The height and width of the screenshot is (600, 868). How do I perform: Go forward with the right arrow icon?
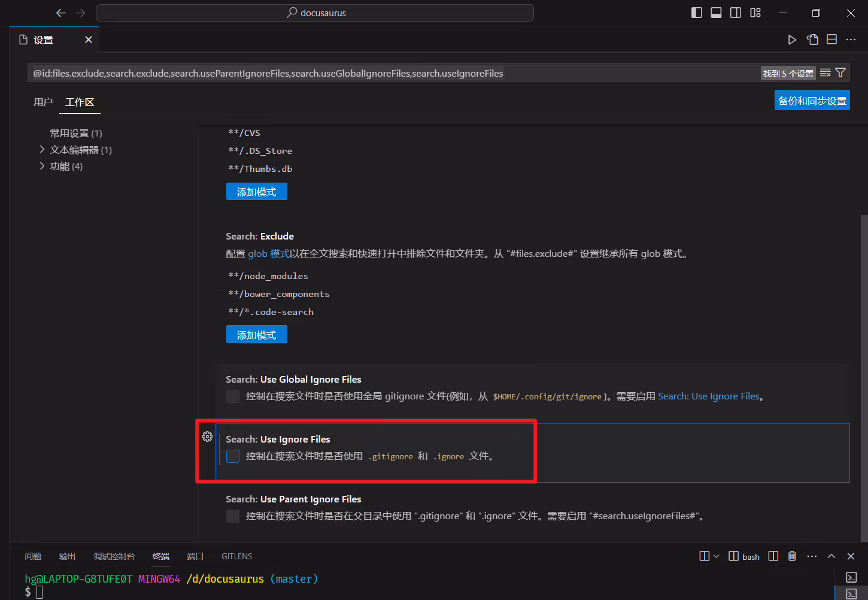coord(81,13)
